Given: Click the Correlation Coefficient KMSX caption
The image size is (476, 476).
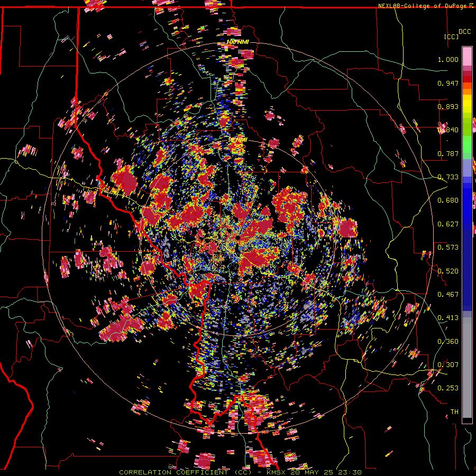Looking at the screenshot, I should 240,472.
